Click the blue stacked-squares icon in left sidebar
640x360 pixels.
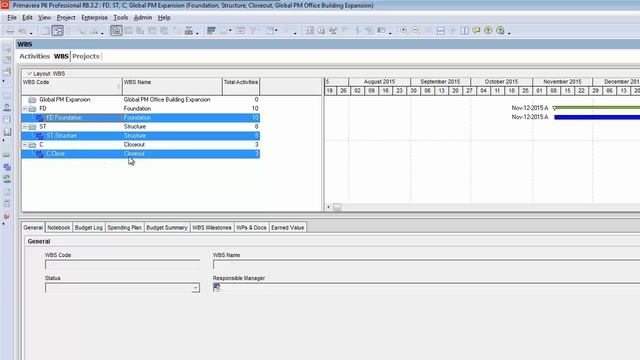coord(7,167)
